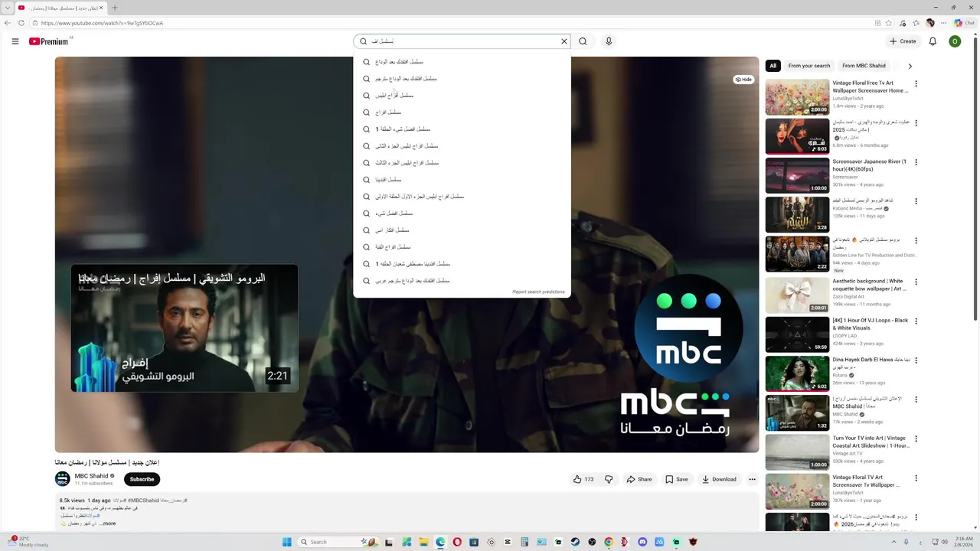
Task: Open Edge settings ellipsis menu
Action: (942, 23)
